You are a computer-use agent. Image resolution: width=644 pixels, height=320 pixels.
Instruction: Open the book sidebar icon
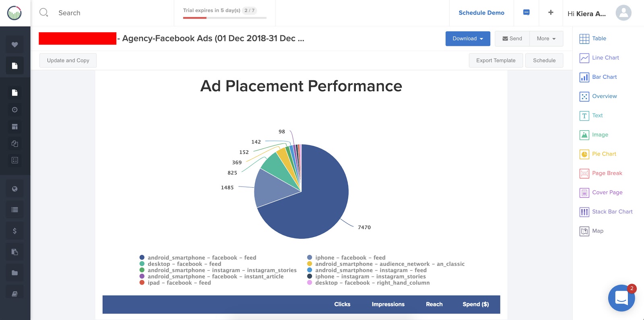point(14,294)
